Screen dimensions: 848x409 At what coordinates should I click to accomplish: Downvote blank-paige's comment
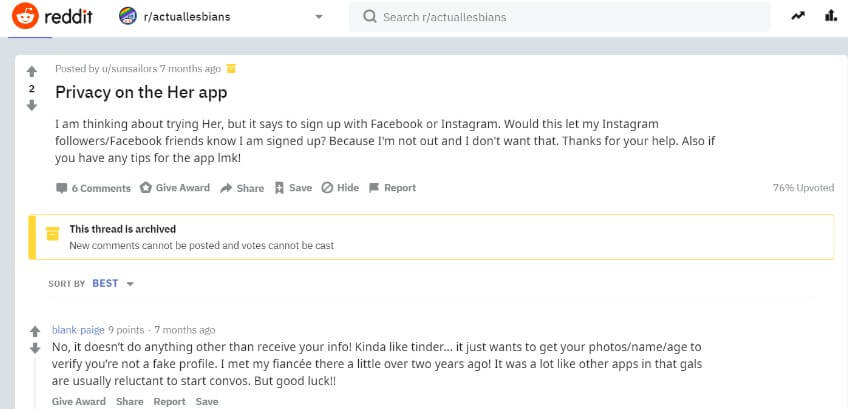click(35, 348)
